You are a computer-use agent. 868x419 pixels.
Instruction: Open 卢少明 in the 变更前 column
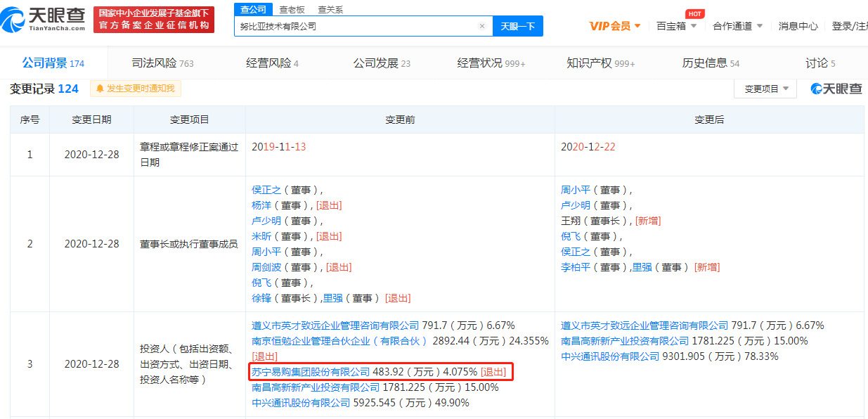click(266, 221)
